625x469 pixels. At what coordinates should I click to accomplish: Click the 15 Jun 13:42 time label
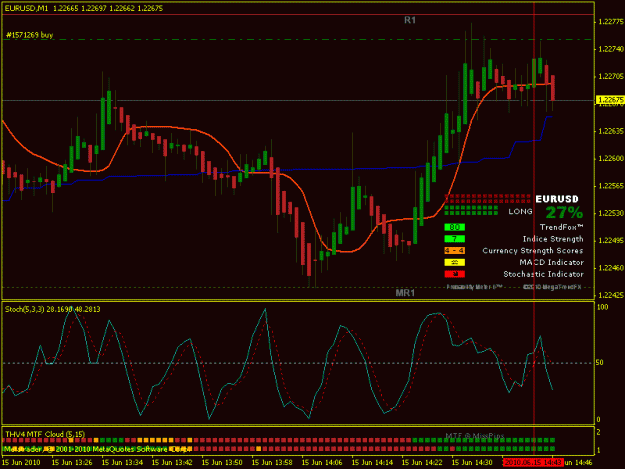tap(172, 463)
